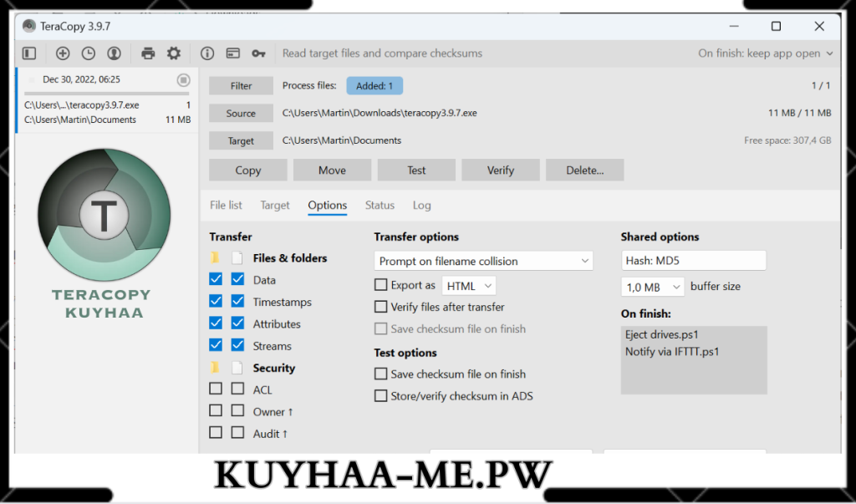Click the license key icon

(259, 53)
